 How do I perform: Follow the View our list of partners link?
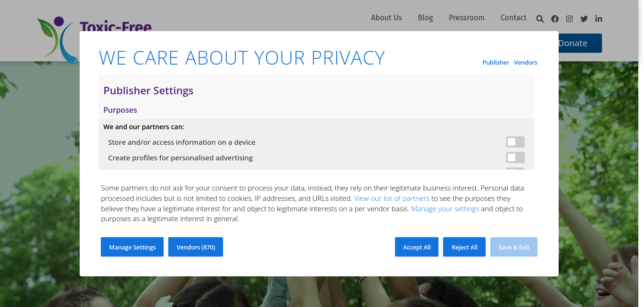coord(392,198)
